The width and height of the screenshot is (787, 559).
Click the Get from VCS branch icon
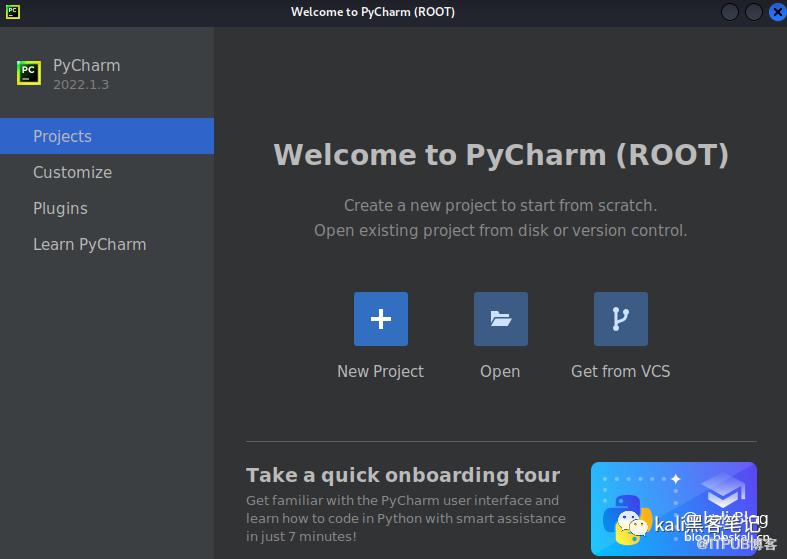[620, 319]
